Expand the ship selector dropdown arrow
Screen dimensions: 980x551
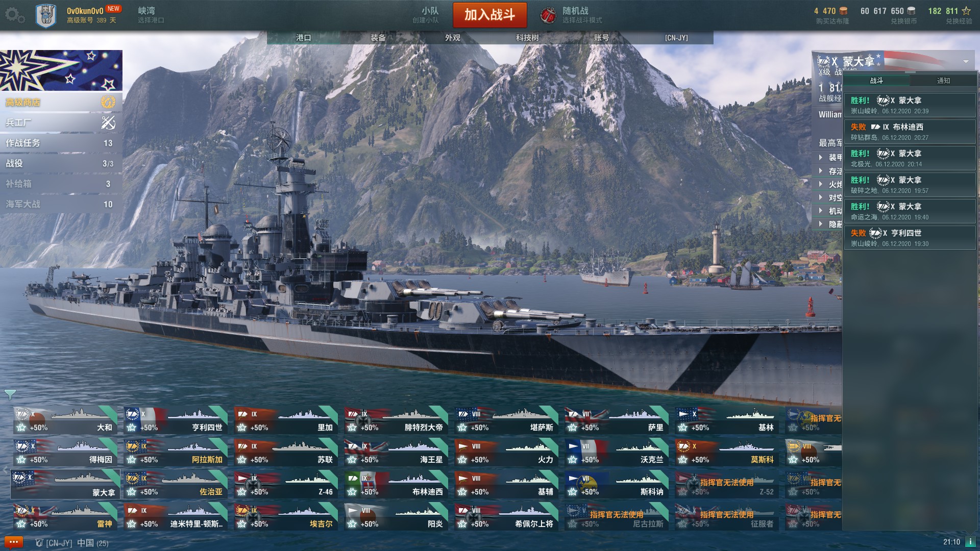tap(966, 62)
